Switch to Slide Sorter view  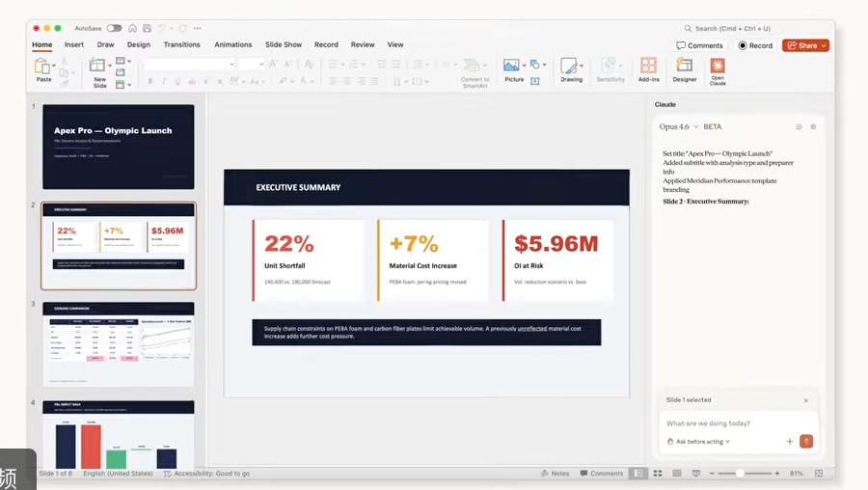[x=658, y=474]
